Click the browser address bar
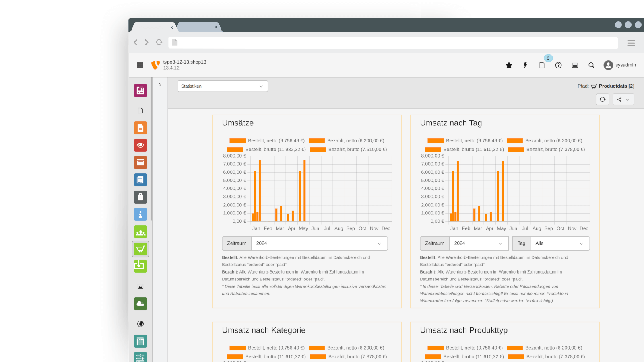Screen dimensions: 644x362 pyautogui.click(x=393, y=43)
